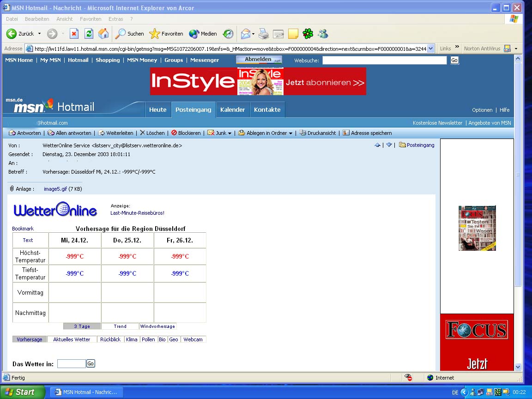Image resolution: width=532 pixels, height=399 pixels.
Task: Click Go button next to Websuche
Action: coord(454,60)
